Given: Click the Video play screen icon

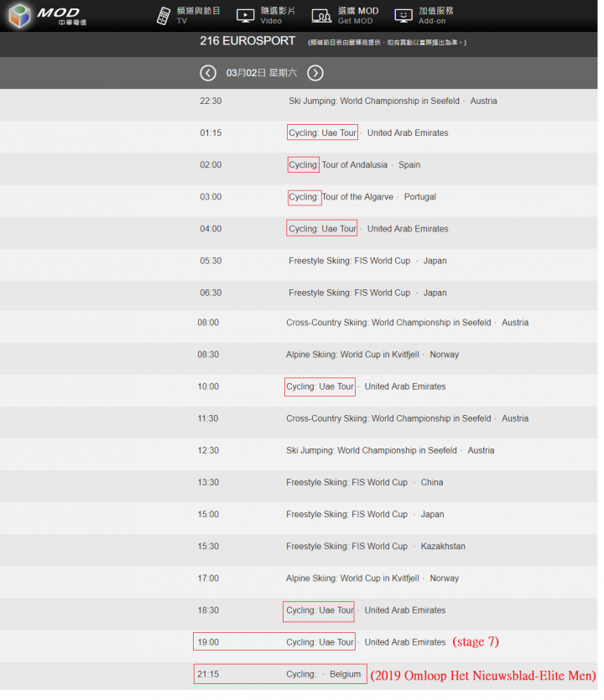Looking at the screenshot, I should pyautogui.click(x=245, y=16).
